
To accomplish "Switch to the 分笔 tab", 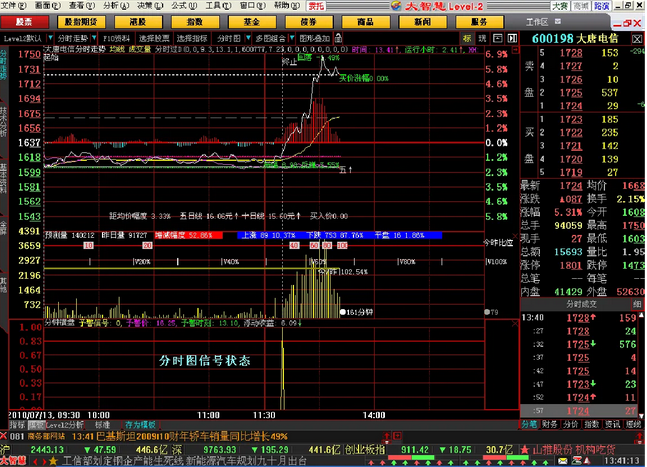I will pyautogui.click(x=529, y=425).
